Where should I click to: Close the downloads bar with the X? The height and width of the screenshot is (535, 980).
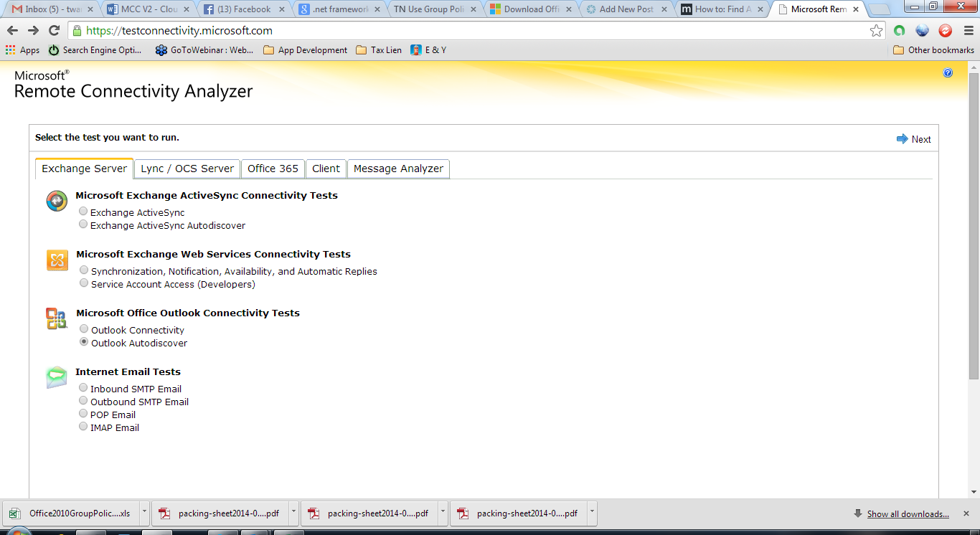[x=967, y=513]
